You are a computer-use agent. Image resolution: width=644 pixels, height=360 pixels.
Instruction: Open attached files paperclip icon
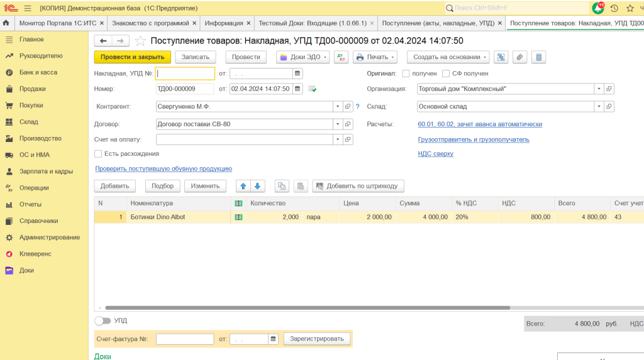(519, 57)
